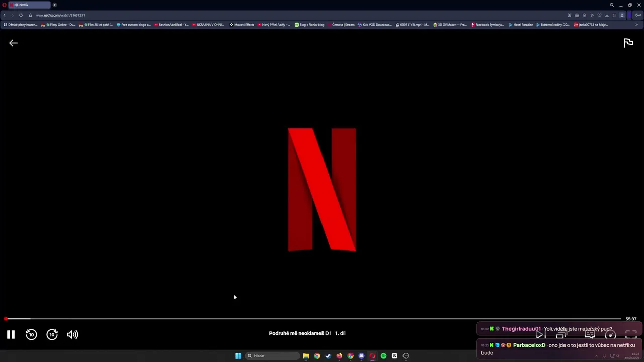
Task: Open Opera's tab search magnifier
Action: [612, 5]
